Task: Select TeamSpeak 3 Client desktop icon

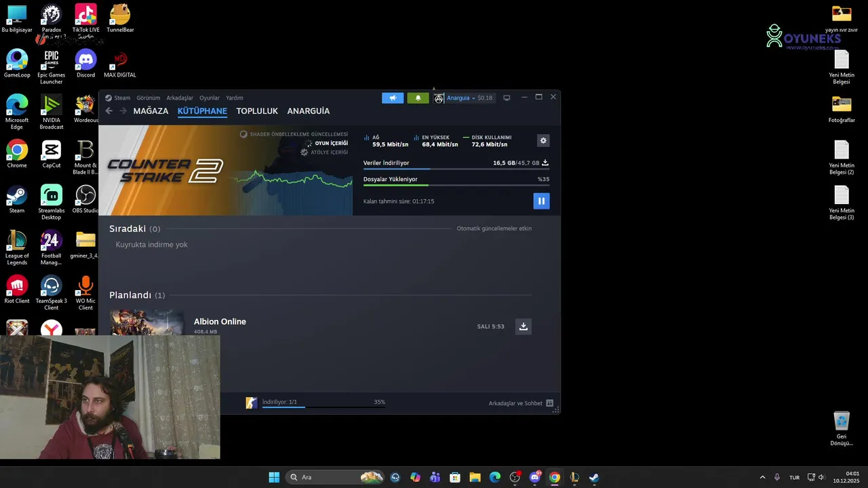Action: pyautogui.click(x=51, y=293)
